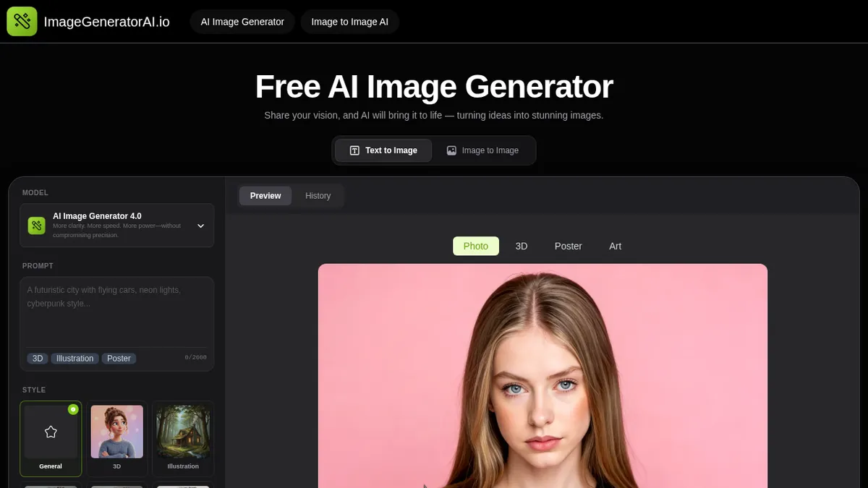Screen dimensions: 868x488
Task: Switch to Image to Image mode
Action: (482, 150)
